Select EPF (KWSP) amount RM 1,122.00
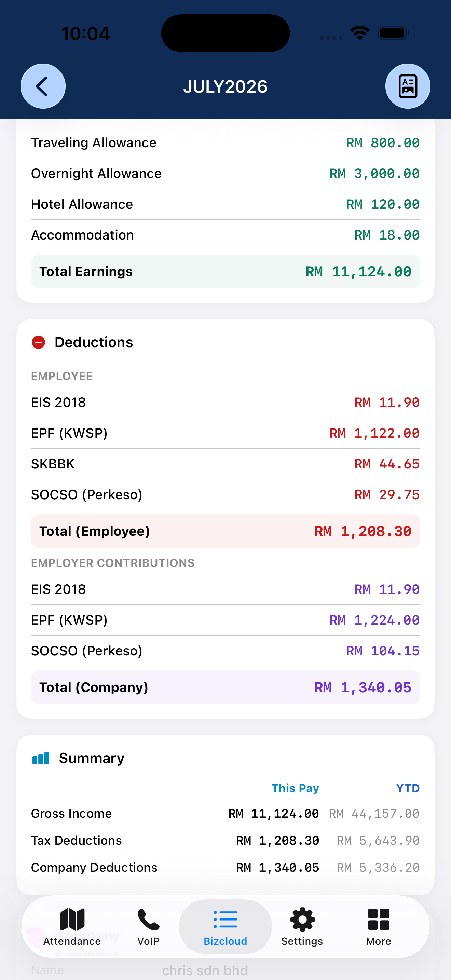 pyautogui.click(x=374, y=433)
